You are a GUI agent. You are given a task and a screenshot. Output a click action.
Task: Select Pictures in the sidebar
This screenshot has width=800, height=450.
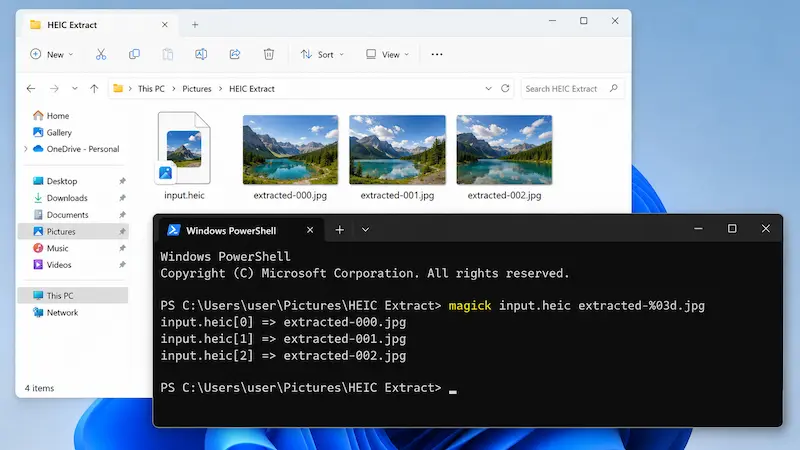[x=73, y=232]
